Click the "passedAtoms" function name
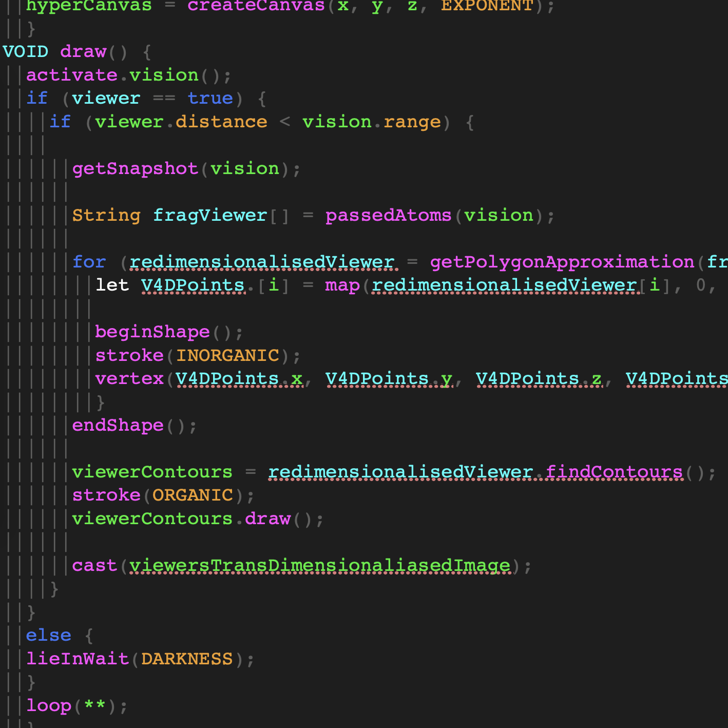Viewport: 728px width, 728px height. coord(389,215)
